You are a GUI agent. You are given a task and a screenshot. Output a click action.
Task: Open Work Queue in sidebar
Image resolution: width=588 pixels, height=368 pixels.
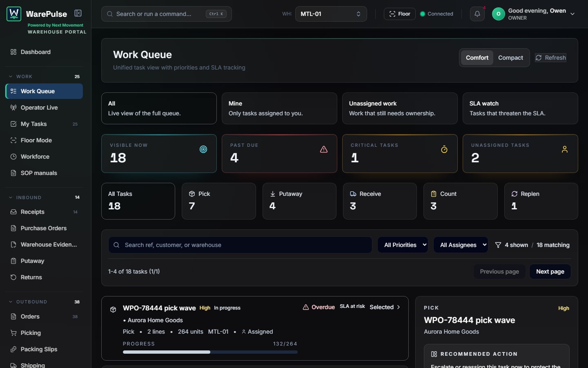[x=44, y=91]
